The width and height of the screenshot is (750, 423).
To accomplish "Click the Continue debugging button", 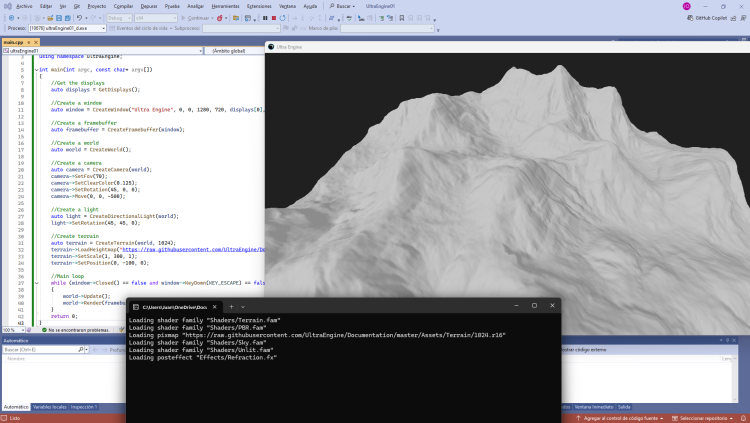I will (x=198, y=17).
